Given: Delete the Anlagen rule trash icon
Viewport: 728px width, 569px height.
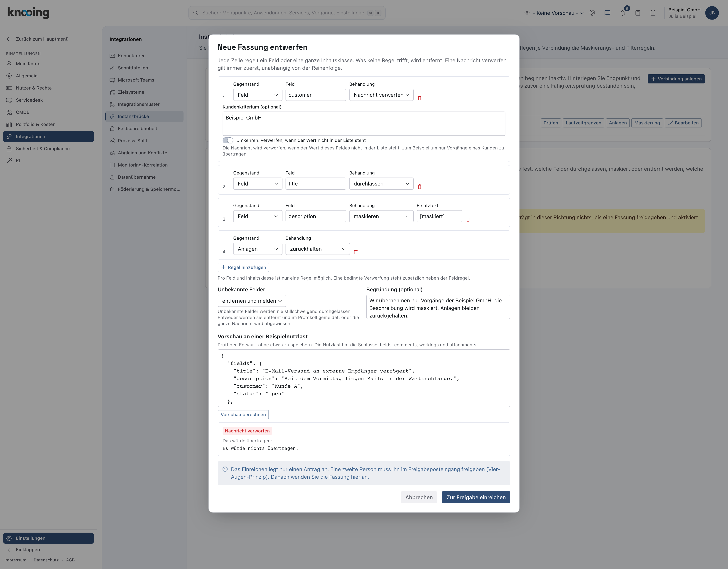Looking at the screenshot, I should click(356, 252).
